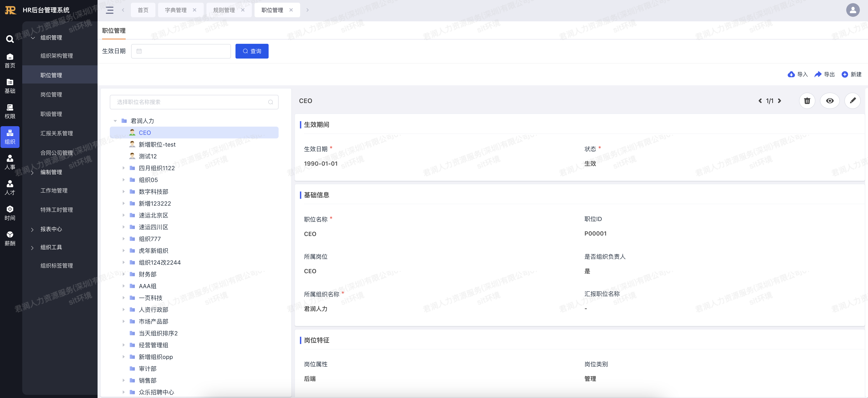Select the 组织 module icon
This screenshot has width=868, height=398.
coord(10,137)
